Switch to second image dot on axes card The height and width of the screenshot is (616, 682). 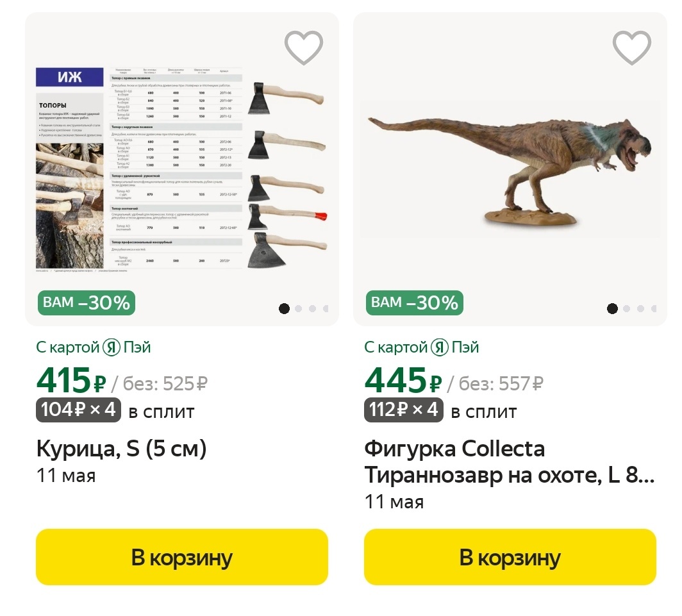(x=299, y=308)
